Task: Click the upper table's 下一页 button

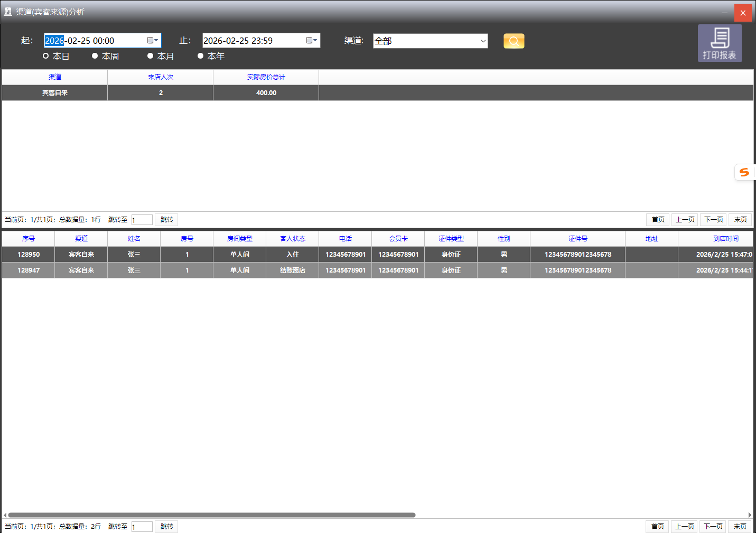Action: coord(713,220)
